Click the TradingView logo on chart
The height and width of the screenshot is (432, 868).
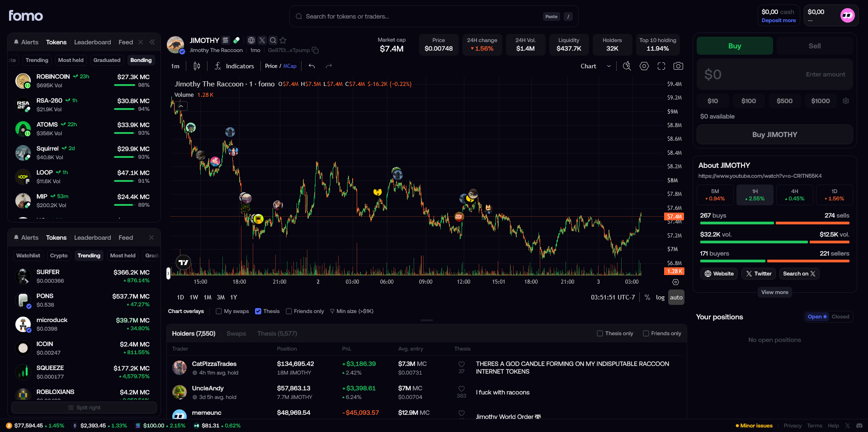[x=183, y=262]
